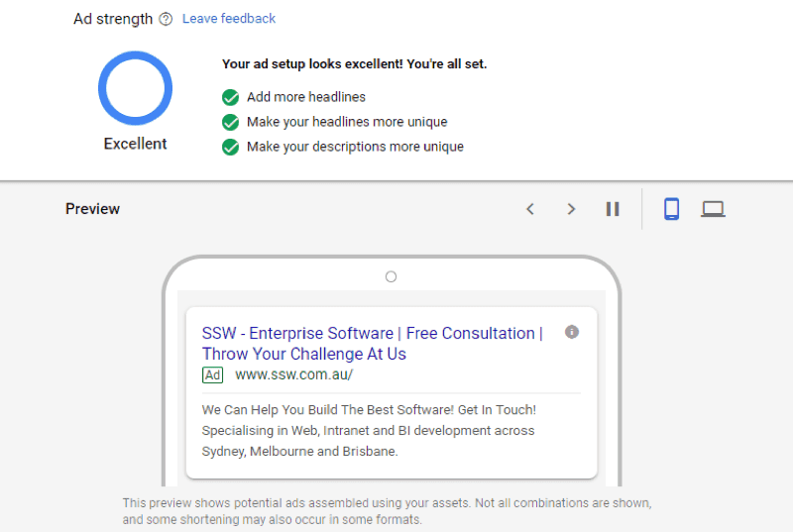The image size is (793, 532).
Task: Click the Add more headlines suggestion
Action: pyautogui.click(x=306, y=97)
